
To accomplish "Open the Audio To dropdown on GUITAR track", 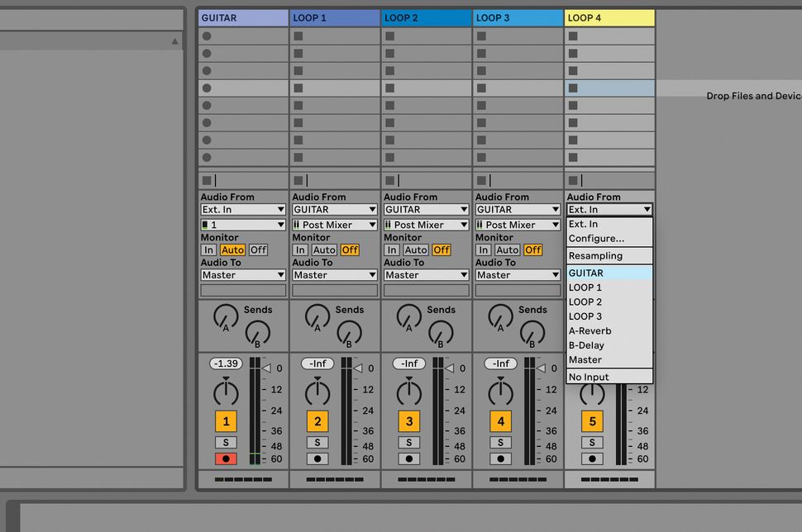I will tap(242, 274).
